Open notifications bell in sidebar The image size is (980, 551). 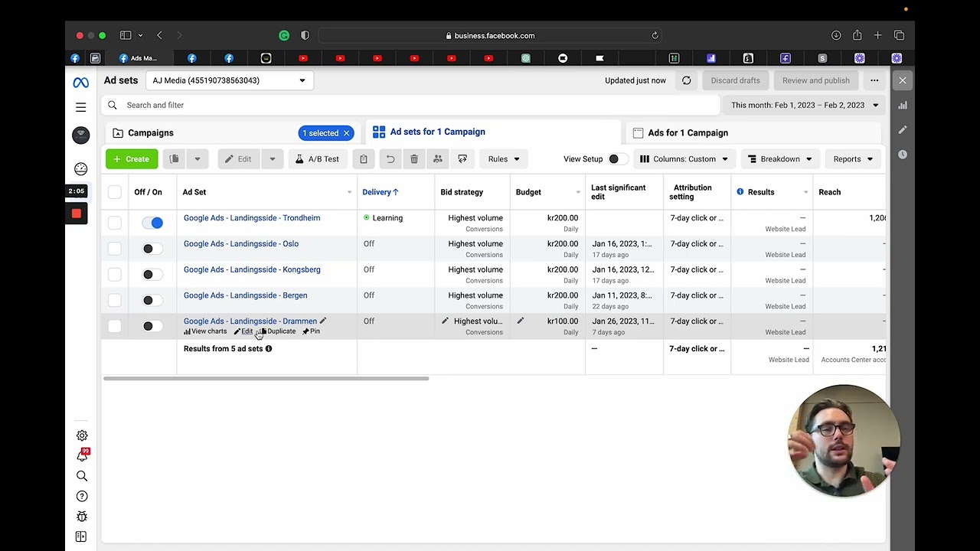click(82, 455)
